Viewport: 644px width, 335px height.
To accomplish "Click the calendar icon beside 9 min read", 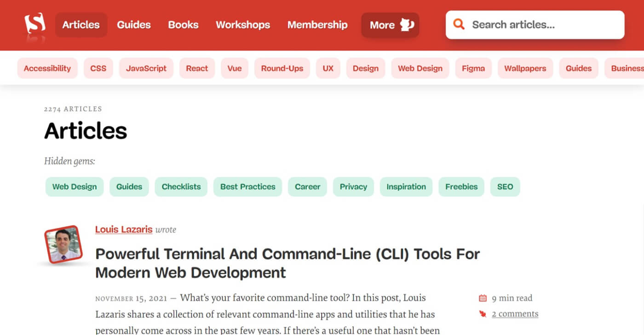I will 483,298.
